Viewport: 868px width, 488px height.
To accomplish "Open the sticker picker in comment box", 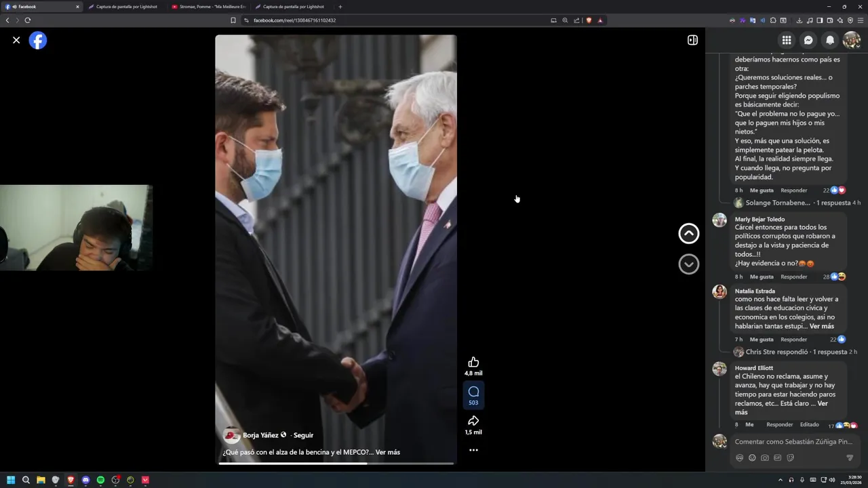I will coord(791,457).
